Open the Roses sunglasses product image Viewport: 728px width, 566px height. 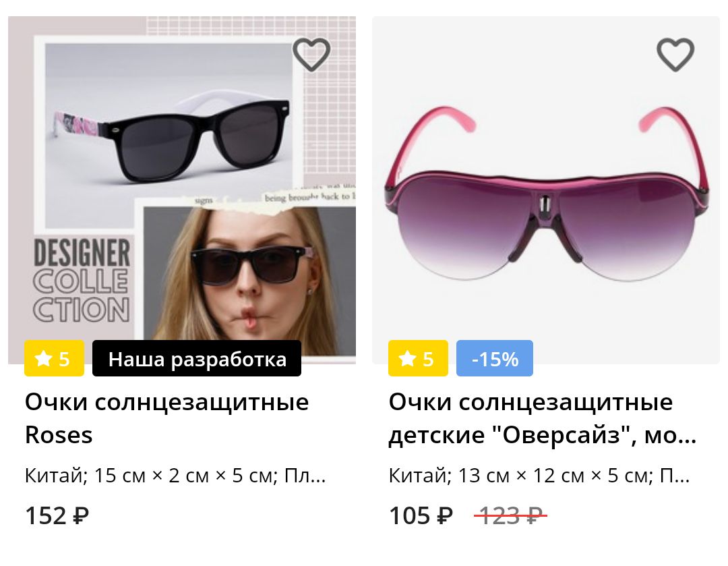(182, 190)
